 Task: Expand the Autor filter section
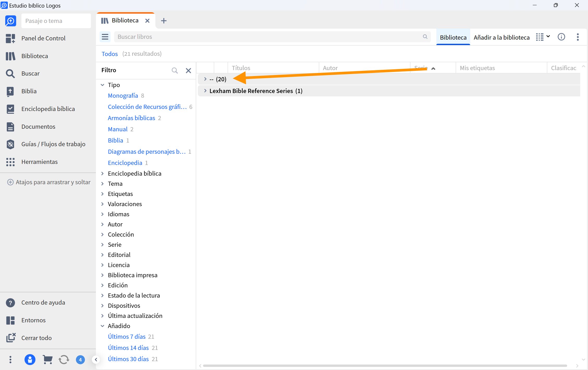pyautogui.click(x=102, y=224)
